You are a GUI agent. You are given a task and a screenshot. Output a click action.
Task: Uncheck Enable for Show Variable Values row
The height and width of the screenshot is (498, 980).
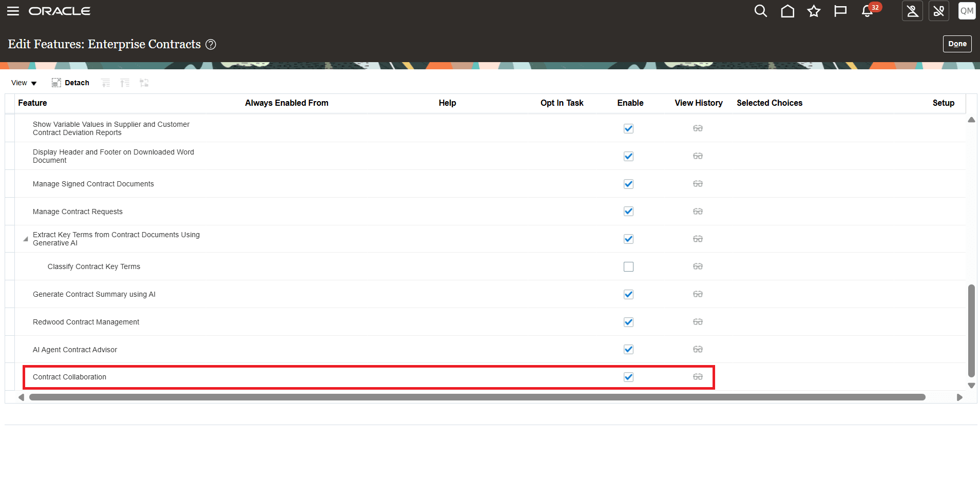[x=628, y=128]
